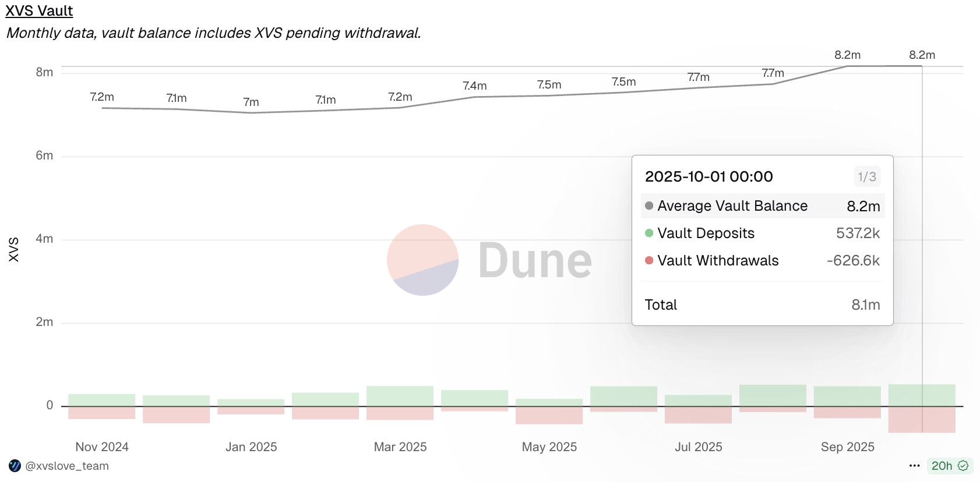This screenshot has height=482, width=980.
Task: Click green Vault Deposits legend dot
Action: 649,233
